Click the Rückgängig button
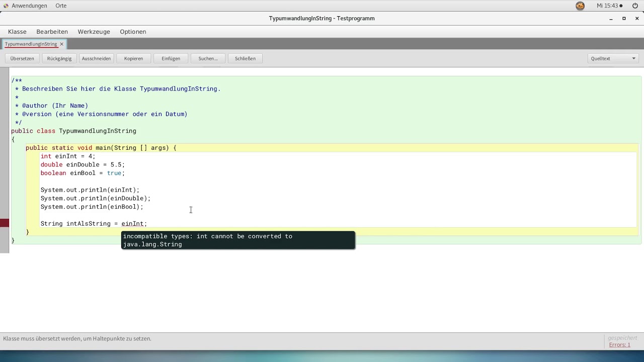The height and width of the screenshot is (362, 644). 59,58
